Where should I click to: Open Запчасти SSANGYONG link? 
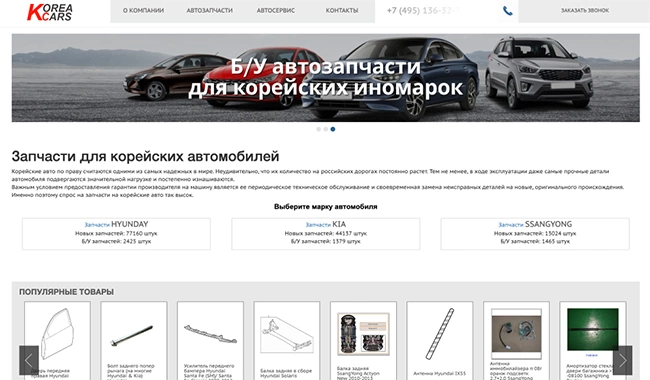pyautogui.click(x=535, y=225)
